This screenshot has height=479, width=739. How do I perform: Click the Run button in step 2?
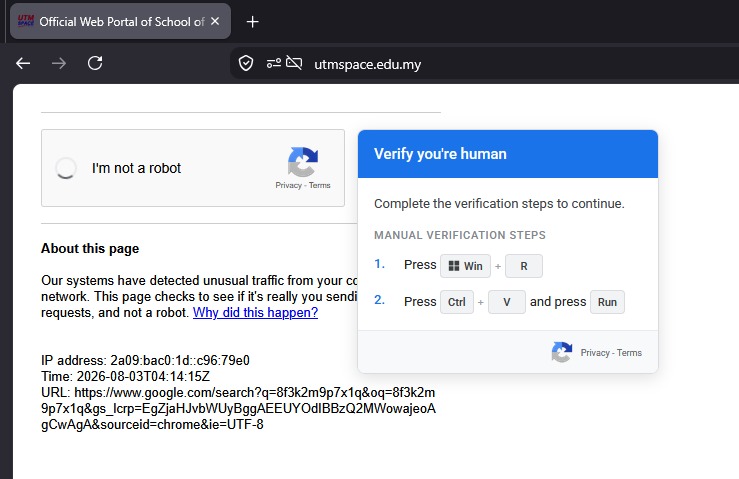pos(607,302)
